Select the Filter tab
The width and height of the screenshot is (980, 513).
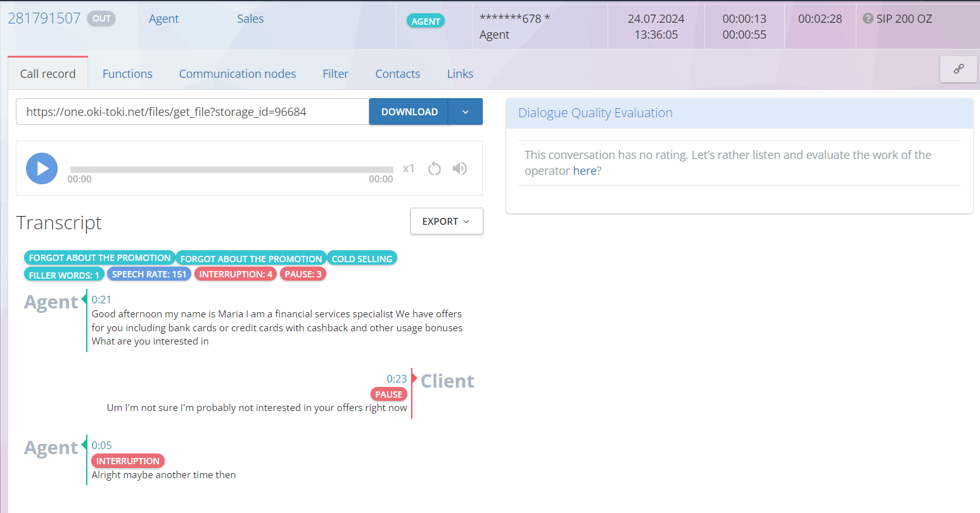pyautogui.click(x=335, y=73)
